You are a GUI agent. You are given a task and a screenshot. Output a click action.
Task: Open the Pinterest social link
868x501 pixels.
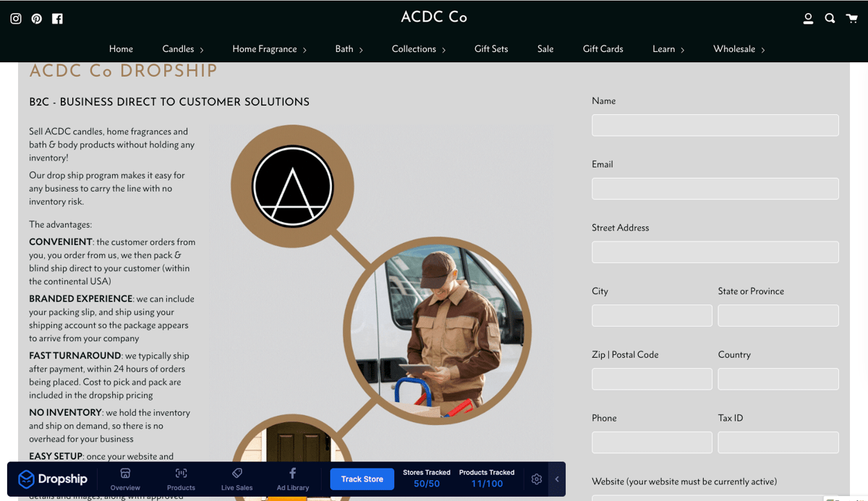tap(36, 19)
